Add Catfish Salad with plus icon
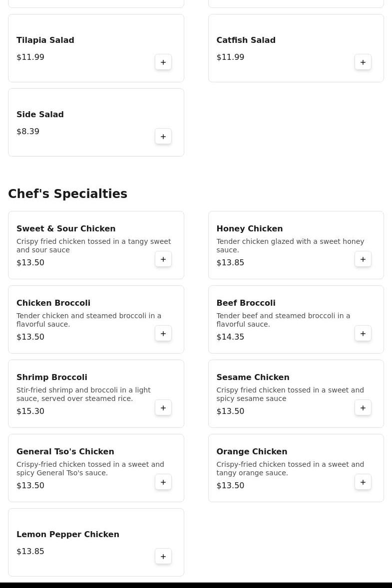The image size is (392, 588). click(363, 62)
